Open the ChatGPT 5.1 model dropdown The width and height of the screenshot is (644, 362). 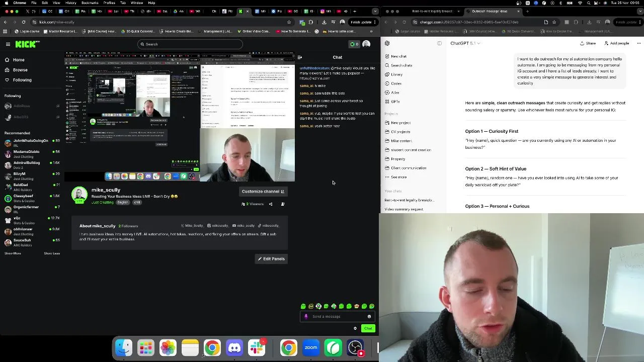[x=465, y=43]
